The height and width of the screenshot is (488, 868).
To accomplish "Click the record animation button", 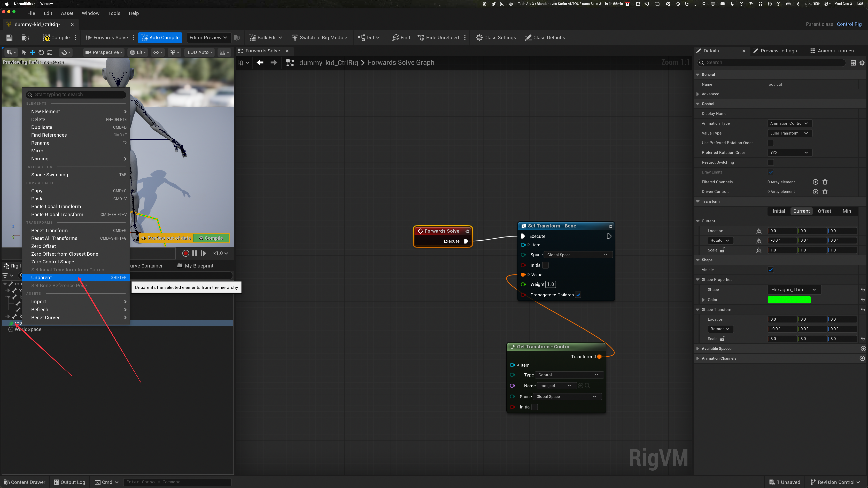I will pos(186,253).
